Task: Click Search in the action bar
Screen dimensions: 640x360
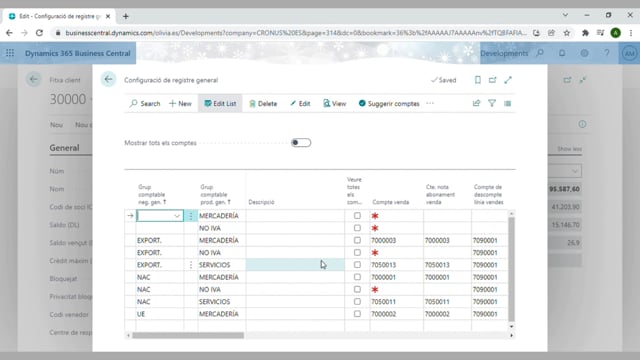Action: pos(145,103)
